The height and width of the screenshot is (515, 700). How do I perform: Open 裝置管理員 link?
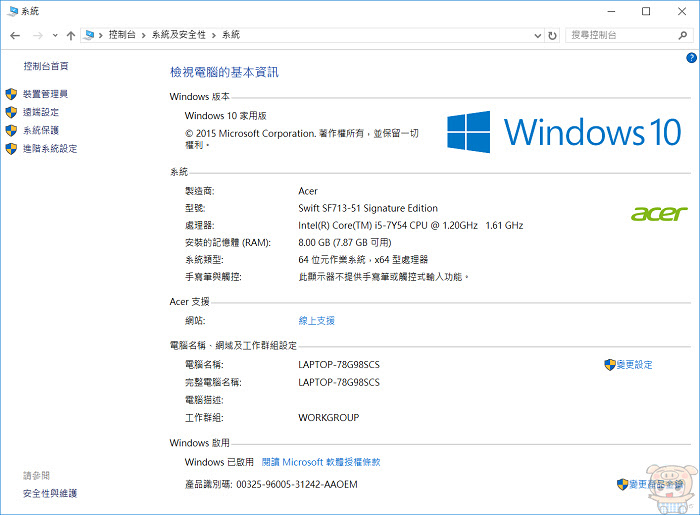coord(46,94)
